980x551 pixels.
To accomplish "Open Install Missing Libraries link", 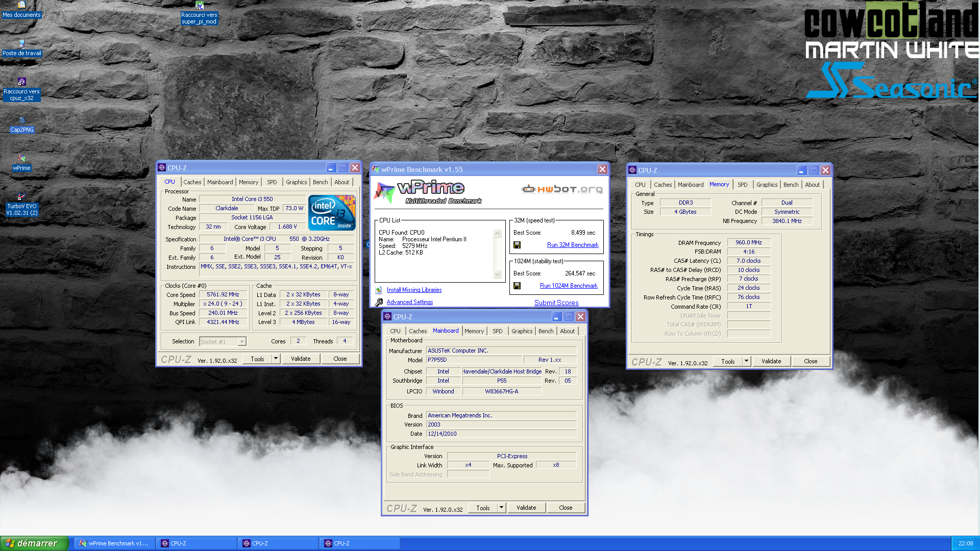I will point(414,290).
